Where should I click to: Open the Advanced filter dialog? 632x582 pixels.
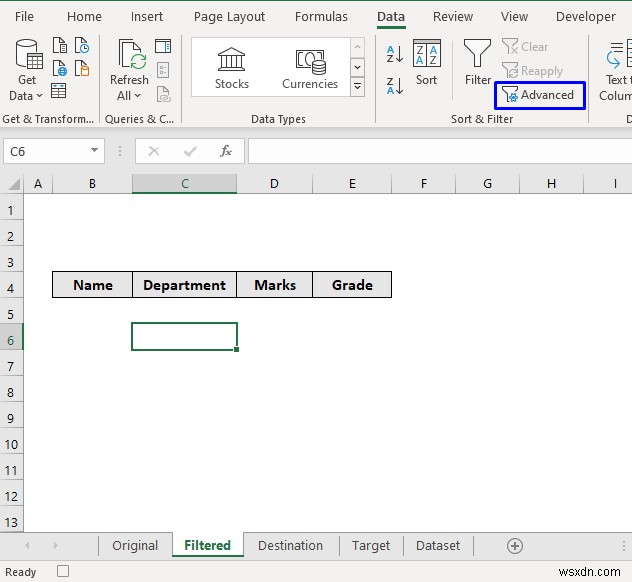(540, 95)
